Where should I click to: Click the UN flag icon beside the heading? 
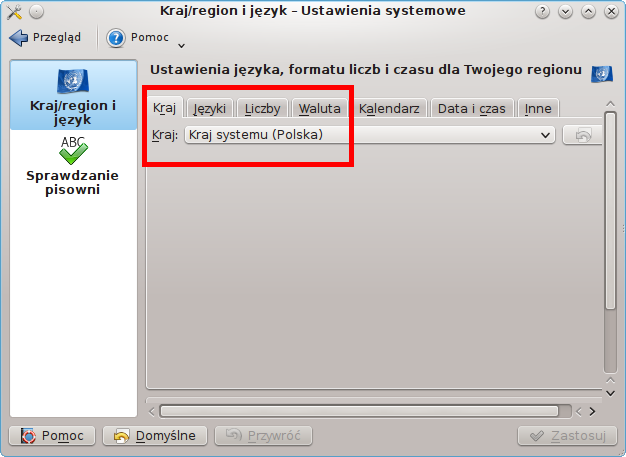click(x=602, y=74)
